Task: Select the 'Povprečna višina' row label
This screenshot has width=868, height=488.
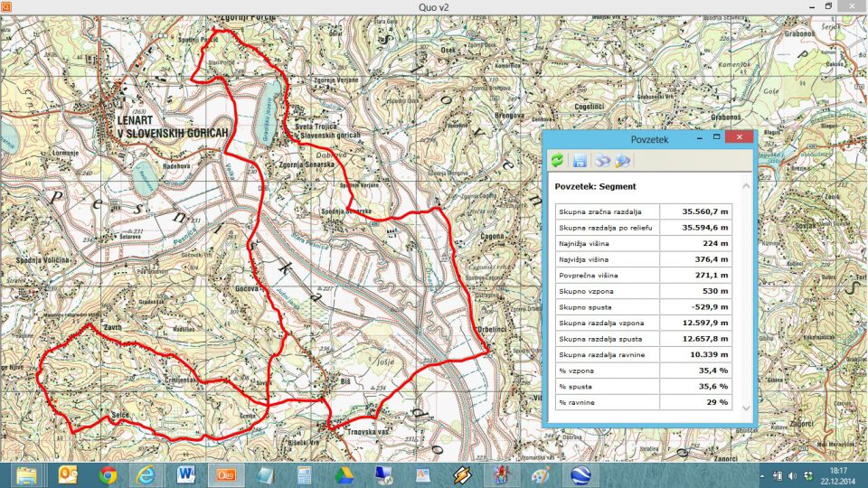Action: tap(588, 275)
